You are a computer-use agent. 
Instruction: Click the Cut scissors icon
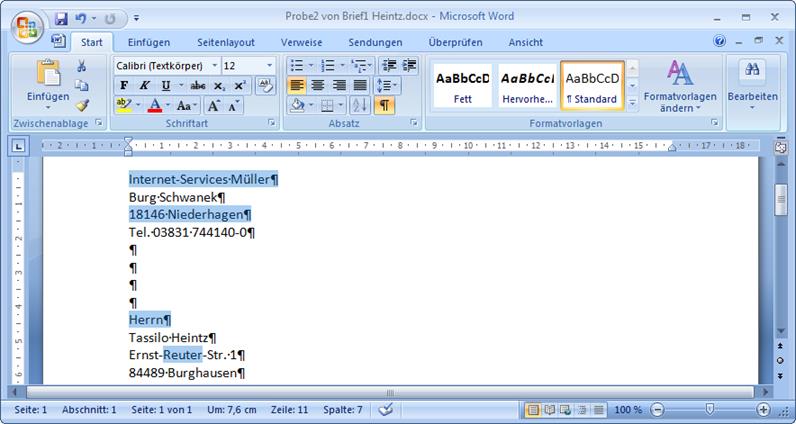[x=82, y=66]
